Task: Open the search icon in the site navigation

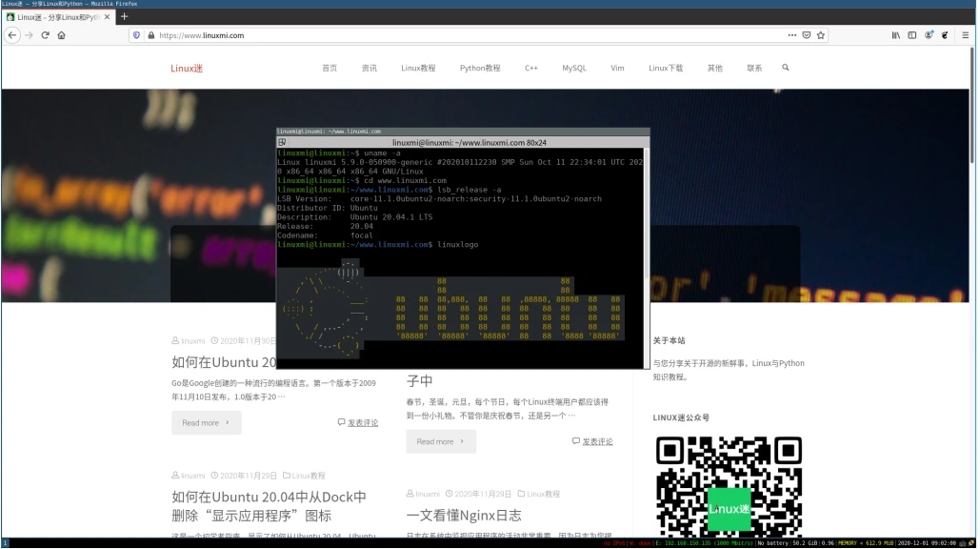Action: [x=785, y=68]
